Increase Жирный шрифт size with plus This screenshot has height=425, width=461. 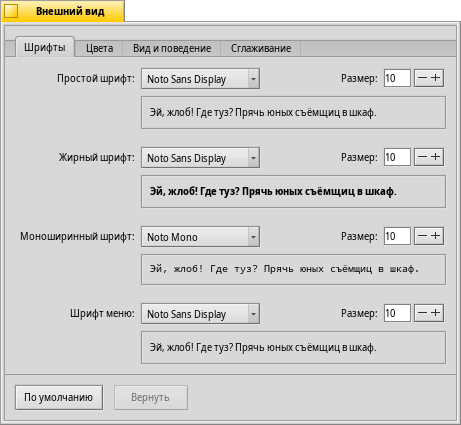point(436,157)
